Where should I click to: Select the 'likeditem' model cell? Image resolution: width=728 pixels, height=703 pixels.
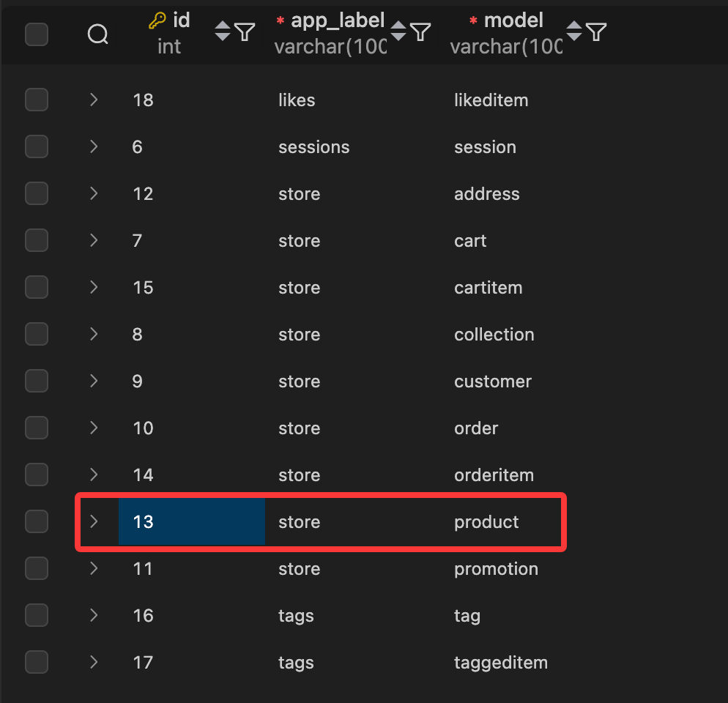[x=491, y=100]
